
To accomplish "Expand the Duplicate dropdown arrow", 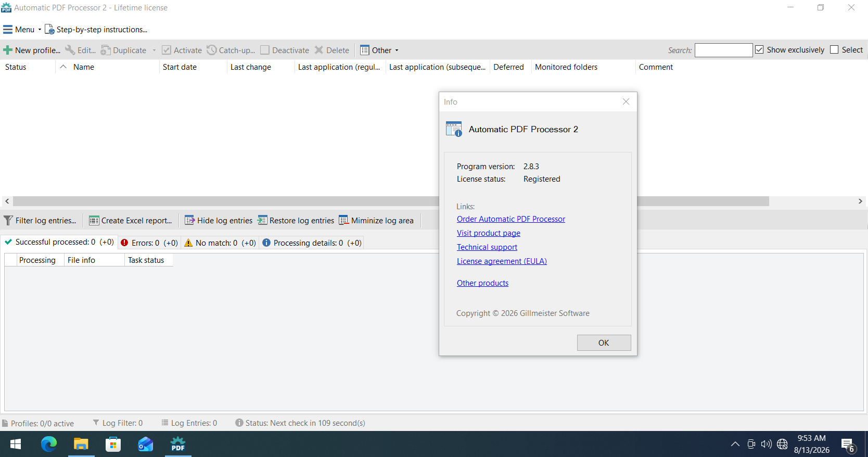I will click(x=154, y=50).
